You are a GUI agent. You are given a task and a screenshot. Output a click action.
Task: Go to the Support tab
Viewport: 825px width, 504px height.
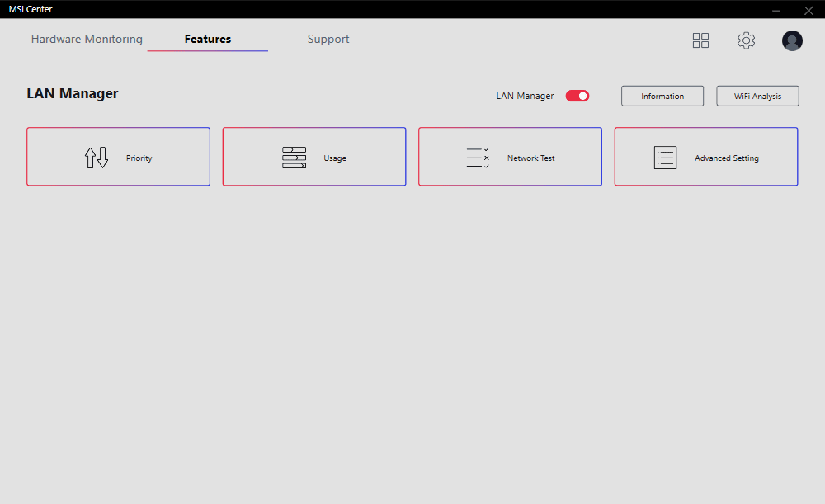pos(328,39)
